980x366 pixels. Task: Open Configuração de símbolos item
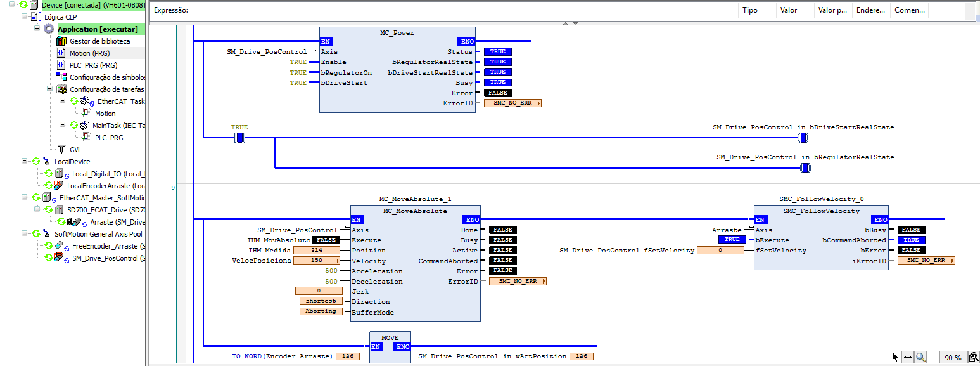tap(108, 77)
